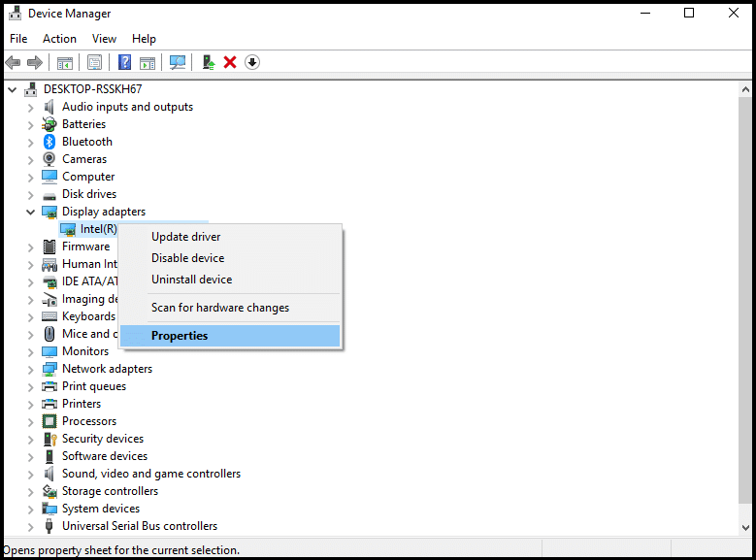Select Update driver in context menu

pos(185,237)
